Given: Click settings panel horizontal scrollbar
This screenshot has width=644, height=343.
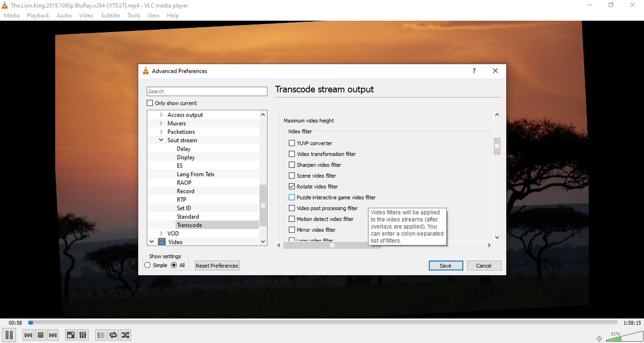Looking at the screenshot, I should point(332,245).
